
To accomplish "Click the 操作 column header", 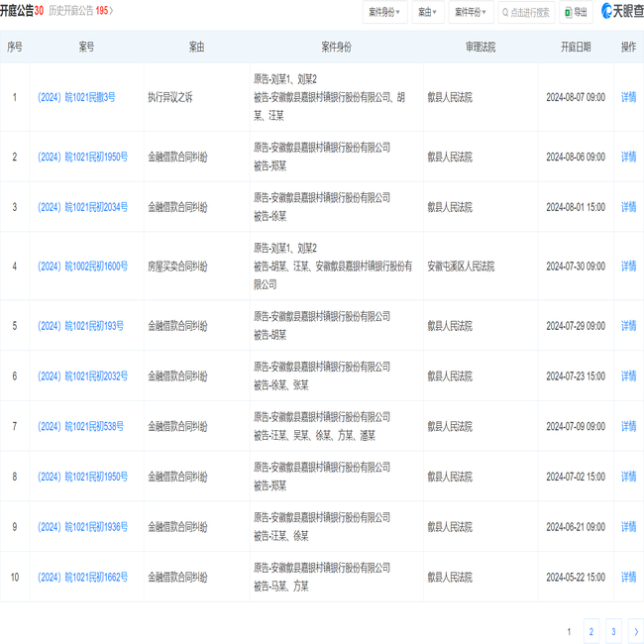I will 628,48.
